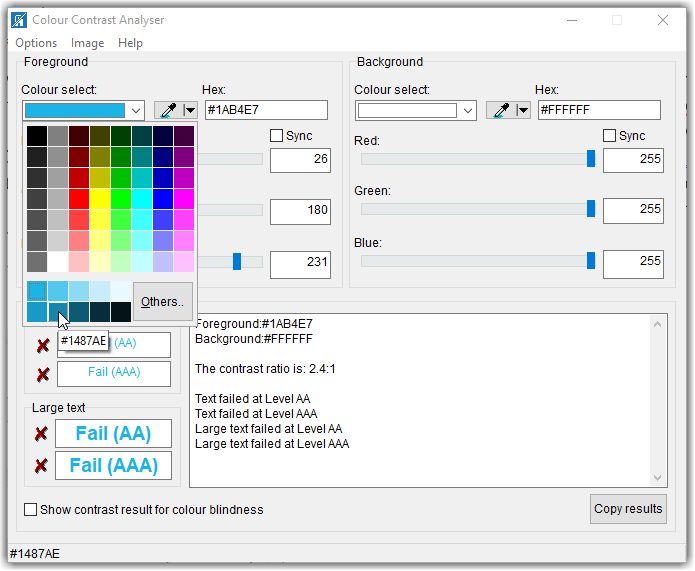This screenshot has height=571, width=695.
Task: Open the Options menu
Action: [x=36, y=43]
